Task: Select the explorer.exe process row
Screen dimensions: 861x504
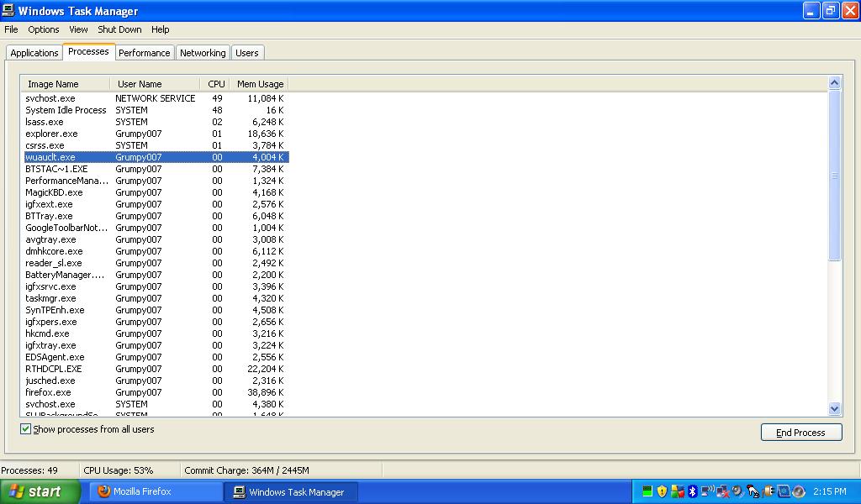Action: (155, 134)
